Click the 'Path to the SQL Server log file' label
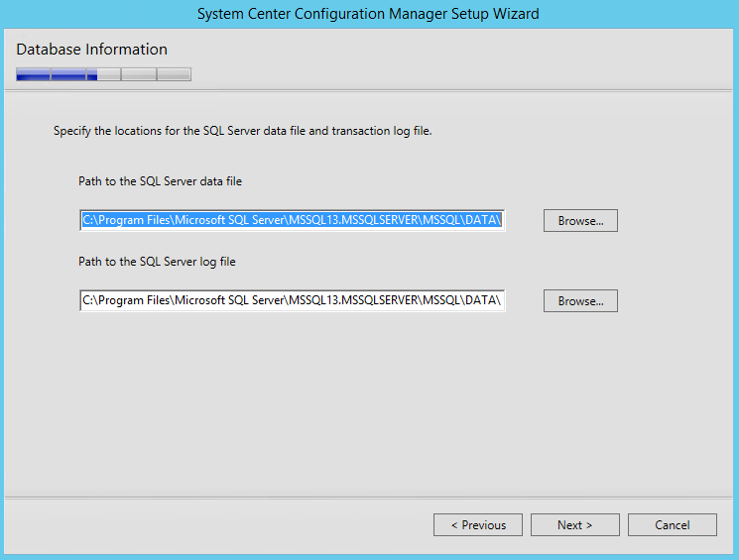 pyautogui.click(x=157, y=262)
